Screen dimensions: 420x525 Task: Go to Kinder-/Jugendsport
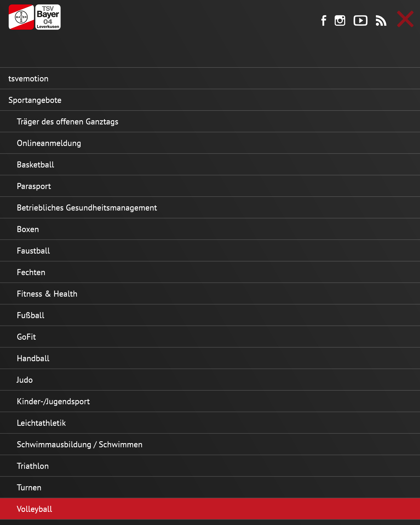[x=53, y=401]
